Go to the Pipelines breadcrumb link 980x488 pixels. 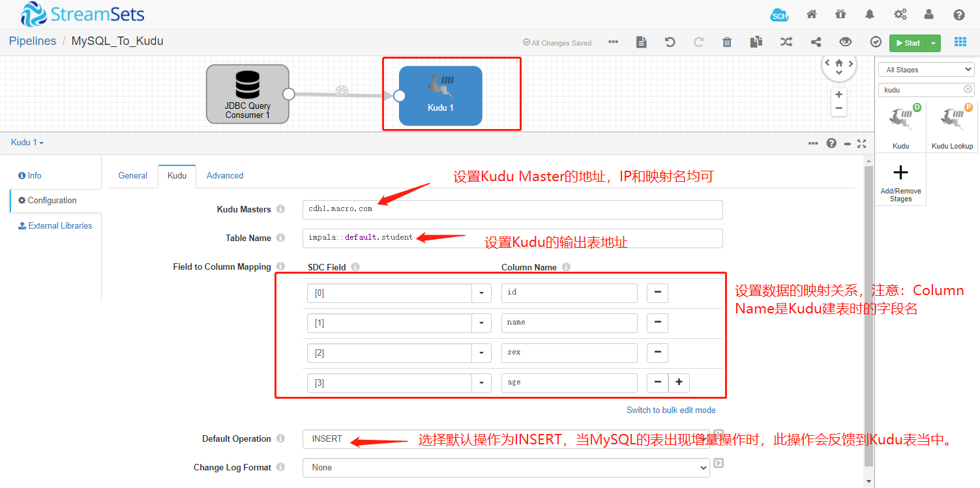pos(33,41)
